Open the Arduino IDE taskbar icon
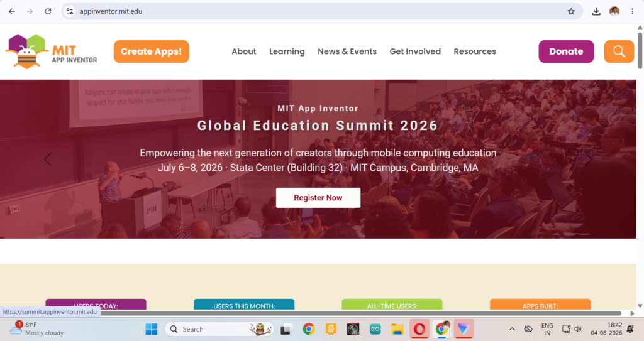The image size is (644, 341). tap(375, 329)
